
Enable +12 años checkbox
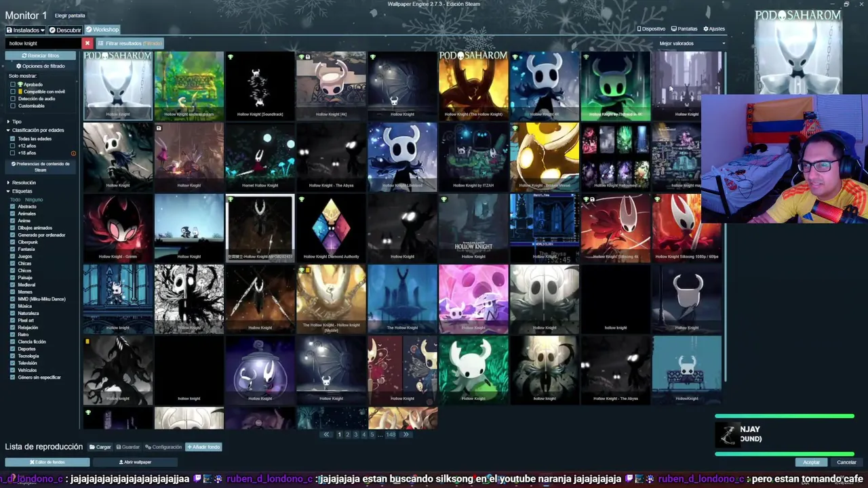(x=12, y=146)
